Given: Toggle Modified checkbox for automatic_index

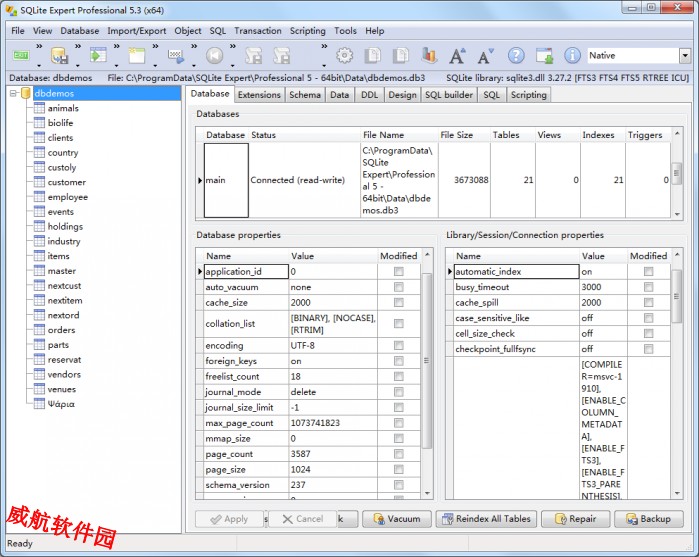Looking at the screenshot, I should (x=649, y=272).
